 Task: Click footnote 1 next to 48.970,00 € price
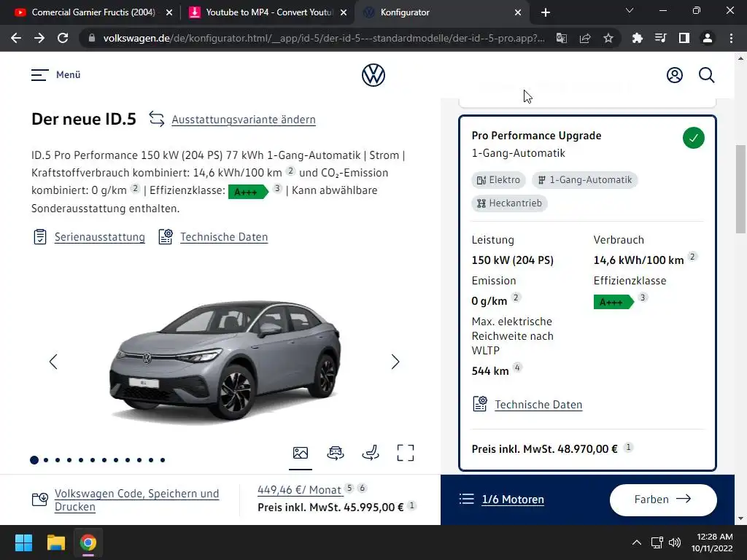tap(628, 447)
